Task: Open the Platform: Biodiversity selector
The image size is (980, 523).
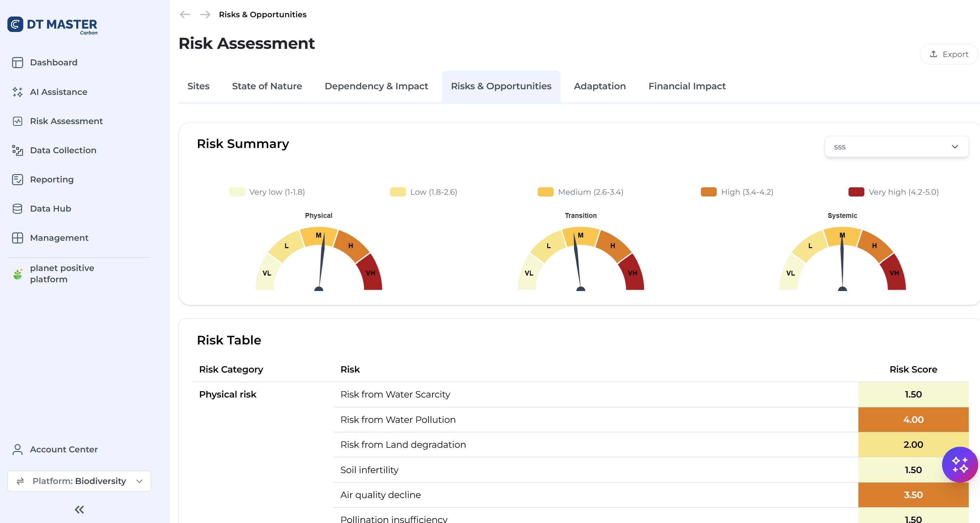Action: pyautogui.click(x=79, y=481)
